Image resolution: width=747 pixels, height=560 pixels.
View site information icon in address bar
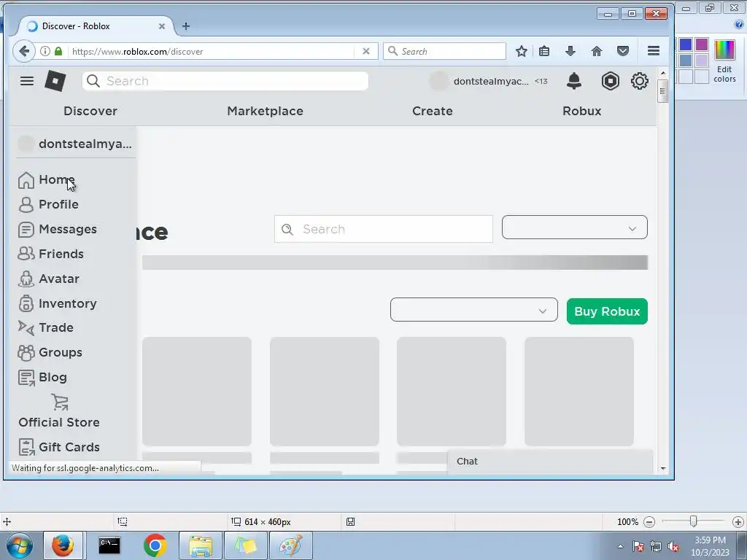pos(44,51)
